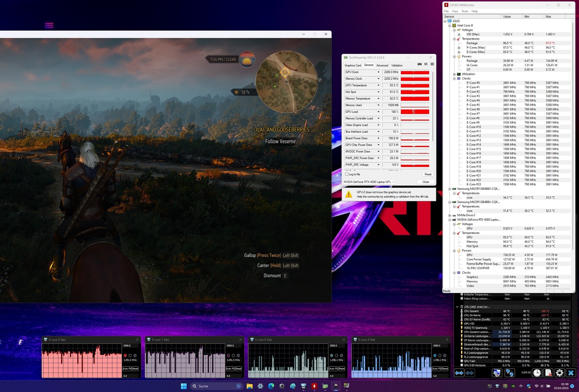Open HWMonitor File menu
Screen dimensions: 579x392
(x=446, y=11)
